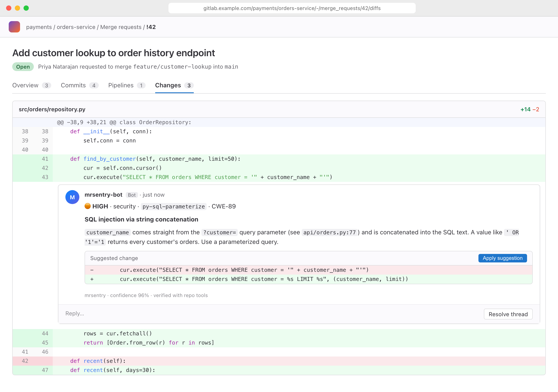Click the !42 breadcrumb item
The height and width of the screenshot is (392, 558).
[151, 27]
